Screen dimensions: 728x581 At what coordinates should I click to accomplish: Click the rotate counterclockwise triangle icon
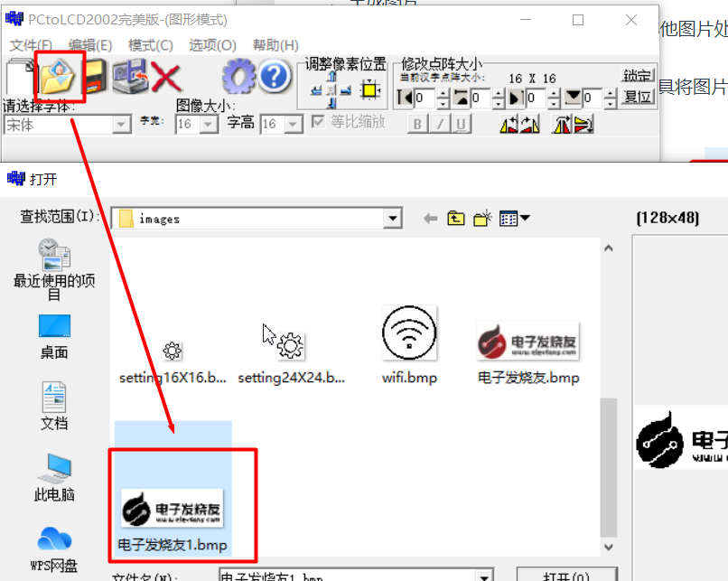tap(509, 125)
